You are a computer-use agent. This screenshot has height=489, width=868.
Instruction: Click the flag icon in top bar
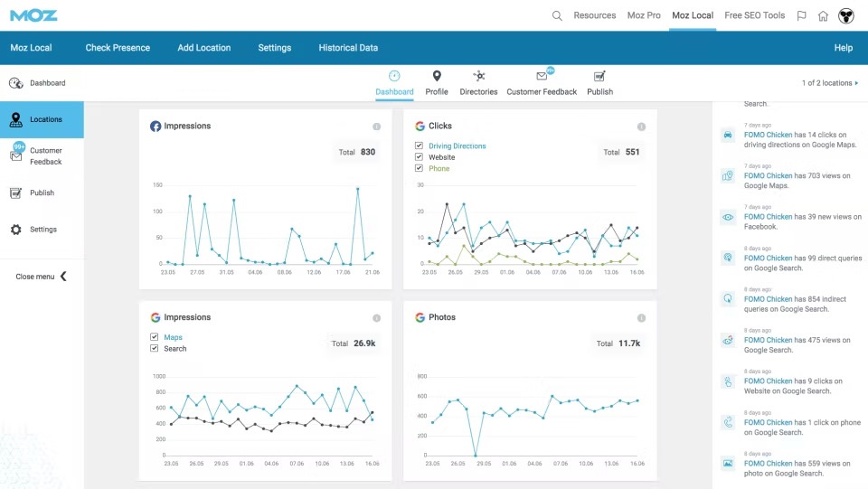(802, 15)
